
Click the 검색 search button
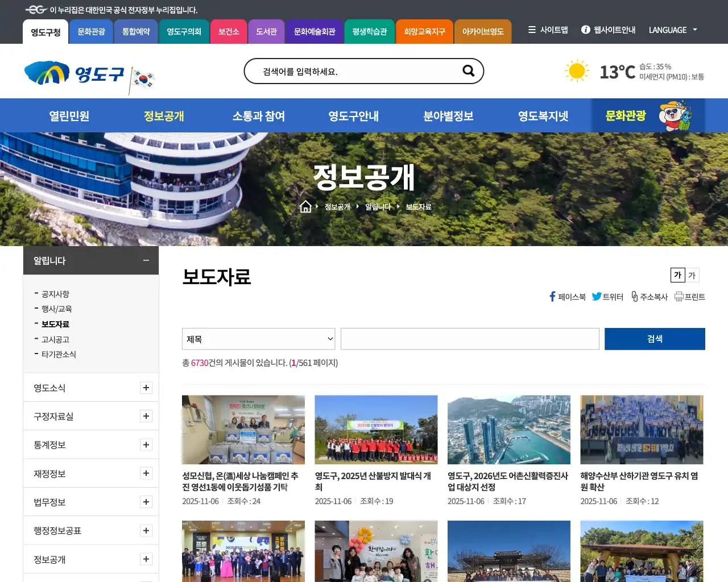tap(655, 339)
